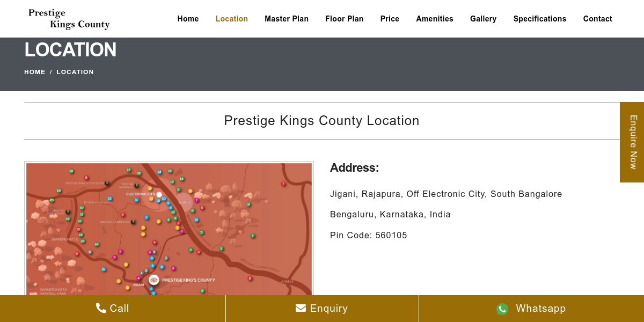View the Gallery page
Screen dimensions: 644x322
pos(483,19)
